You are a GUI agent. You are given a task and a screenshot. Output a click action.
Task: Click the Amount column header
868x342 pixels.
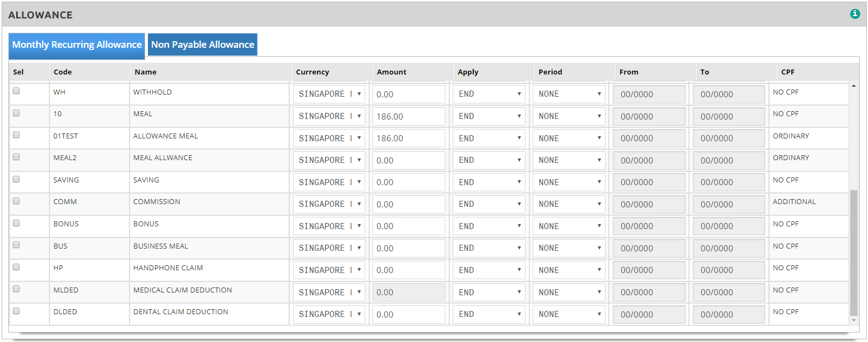pos(391,72)
